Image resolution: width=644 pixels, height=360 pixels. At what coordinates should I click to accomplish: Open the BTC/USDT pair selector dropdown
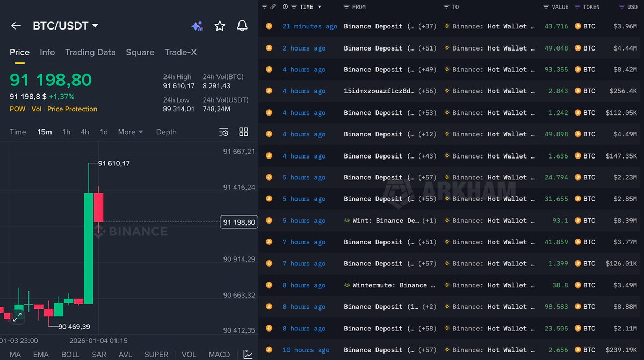click(x=66, y=26)
